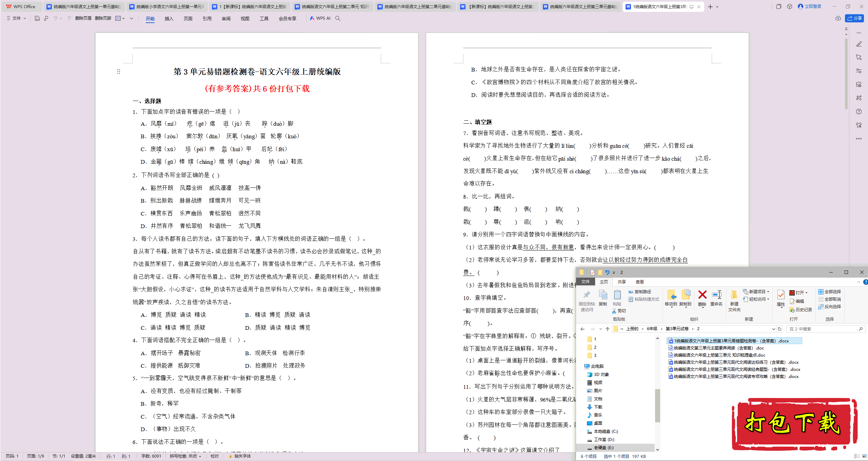This screenshot has width=868, height=461.
Task: Click the print preview icon in WPS toolbar
Action: point(46,18)
